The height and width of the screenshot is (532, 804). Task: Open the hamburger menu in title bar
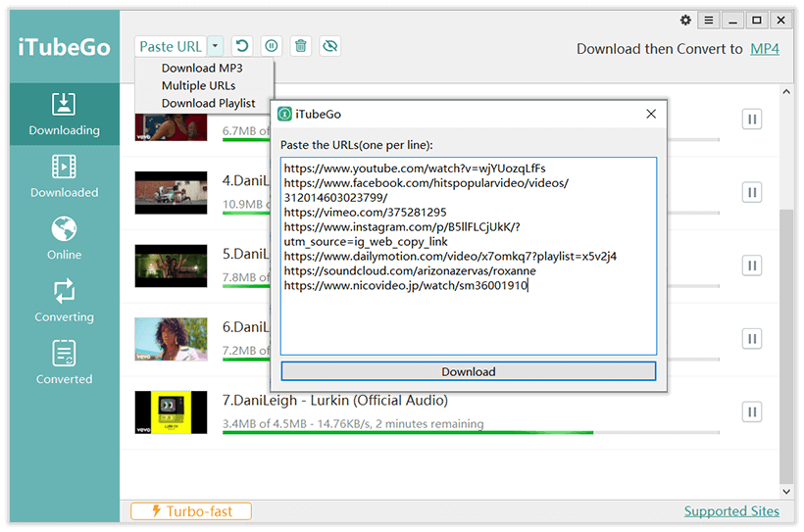(708, 21)
